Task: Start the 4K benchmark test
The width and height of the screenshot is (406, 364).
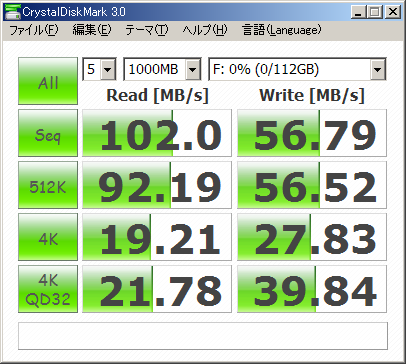Action: 48,237
